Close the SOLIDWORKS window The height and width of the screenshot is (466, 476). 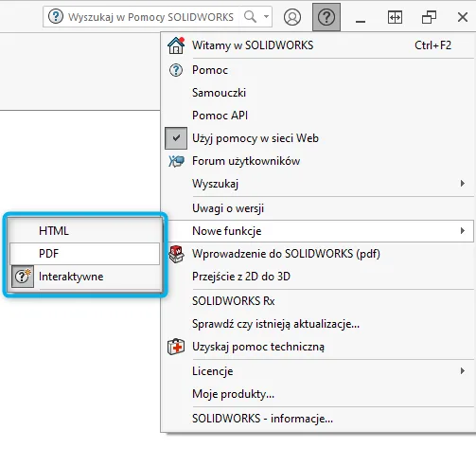point(463,17)
